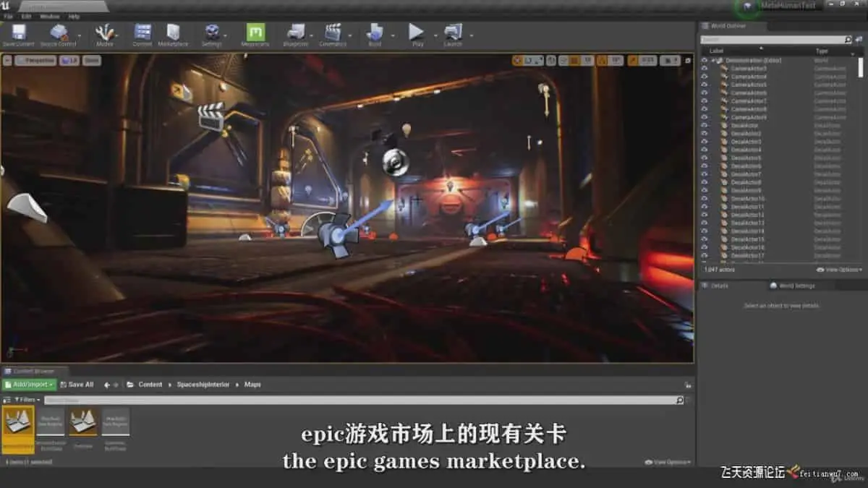Click the Maps breadcrumb folder
The image size is (868, 488).
pyautogui.click(x=252, y=385)
